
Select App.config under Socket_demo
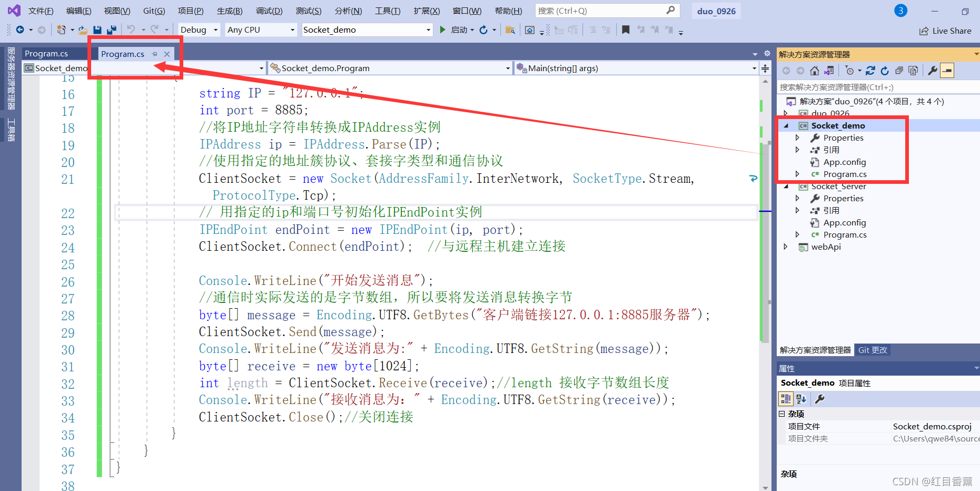coord(845,162)
